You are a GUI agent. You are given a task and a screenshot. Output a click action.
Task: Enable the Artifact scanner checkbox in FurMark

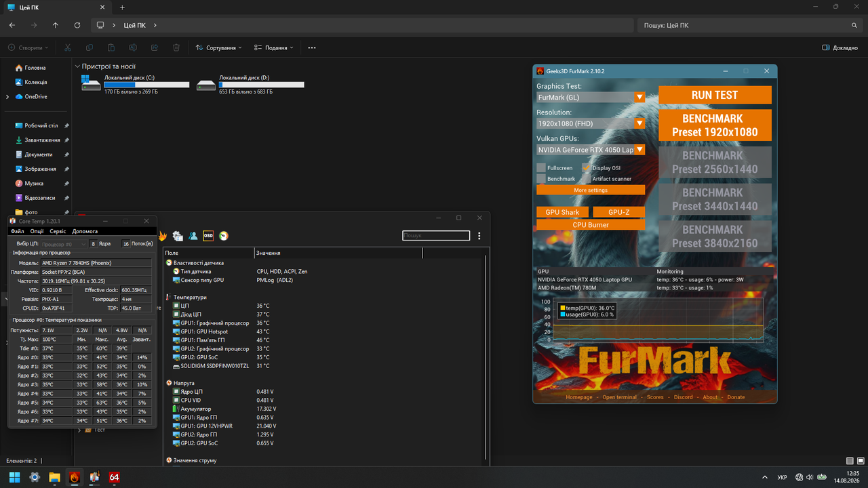587,178
